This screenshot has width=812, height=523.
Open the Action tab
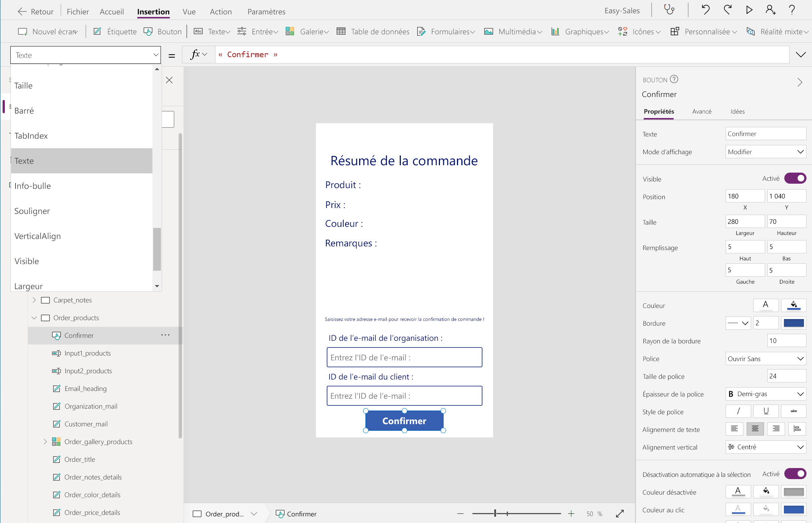[221, 11]
